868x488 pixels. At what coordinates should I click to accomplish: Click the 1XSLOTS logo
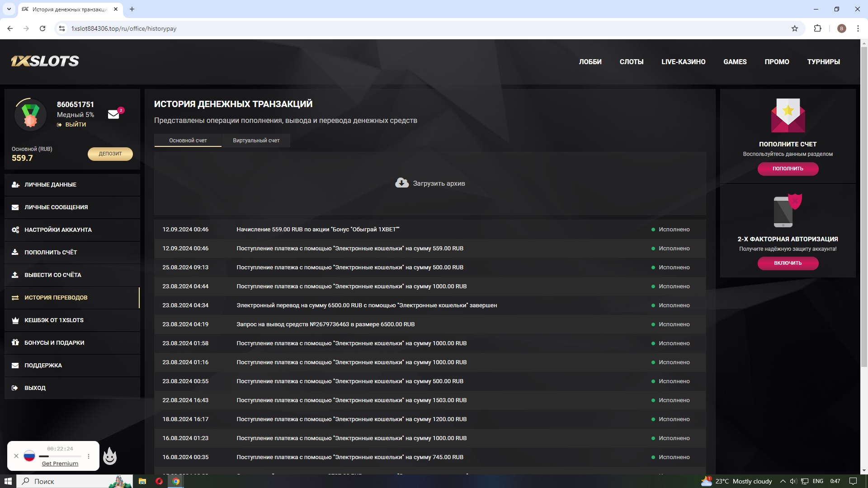45,61
